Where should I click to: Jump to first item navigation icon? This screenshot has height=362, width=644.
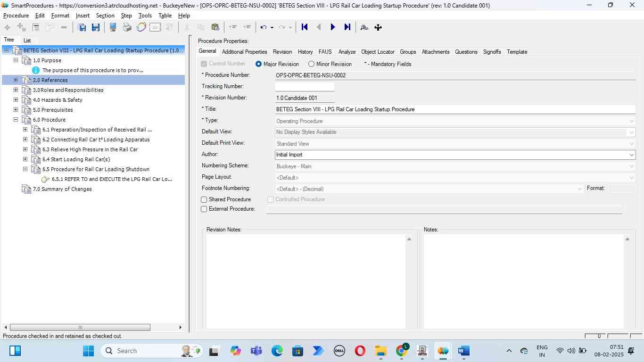305,27
